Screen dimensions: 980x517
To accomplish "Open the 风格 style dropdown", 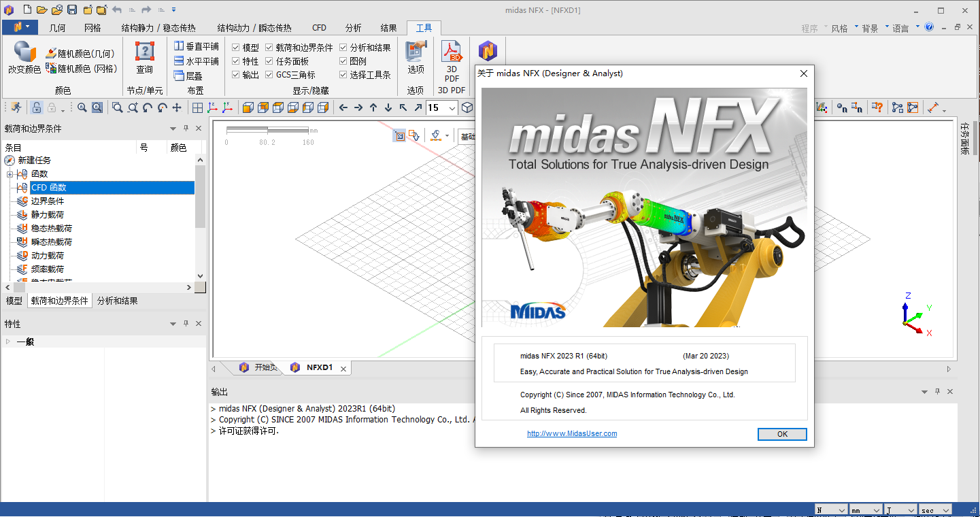I will (844, 28).
